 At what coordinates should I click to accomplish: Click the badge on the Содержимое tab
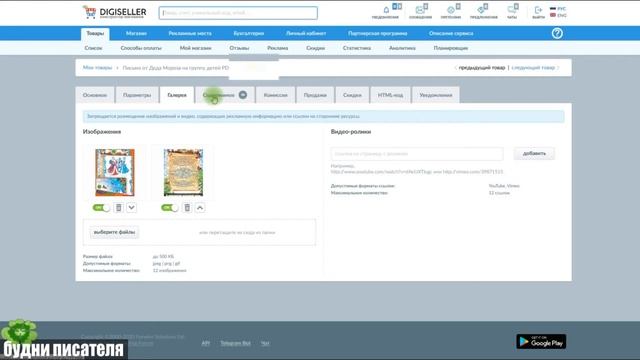(243, 95)
